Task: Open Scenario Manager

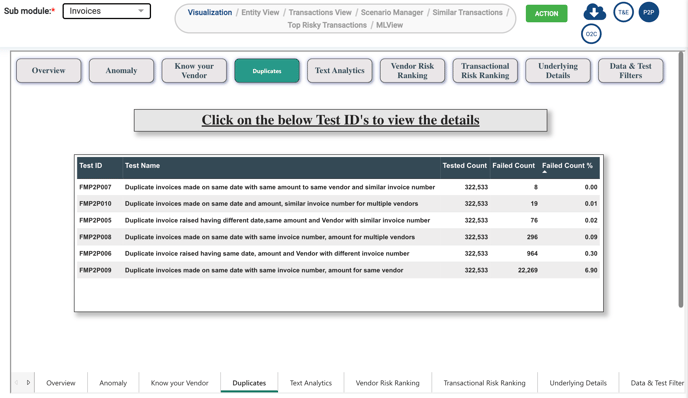Action: 392,12
